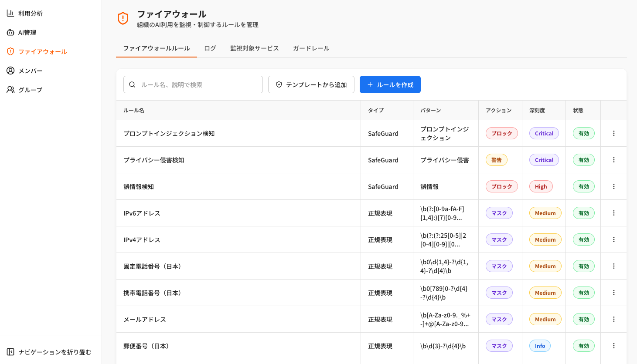The width and height of the screenshot is (637, 364).
Task: Click SafeGuard type in 誤情報検知 row
Action: tap(383, 187)
